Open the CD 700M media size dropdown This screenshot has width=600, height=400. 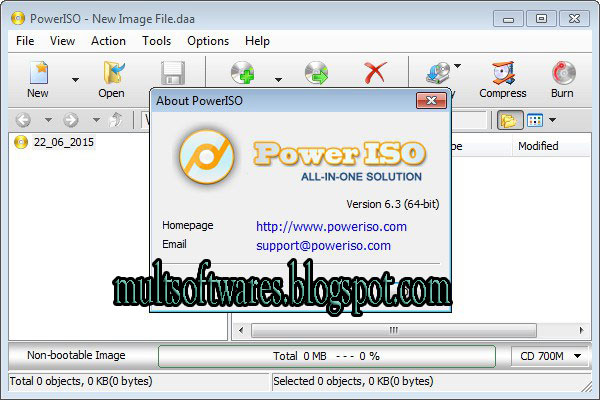pyautogui.click(x=550, y=356)
